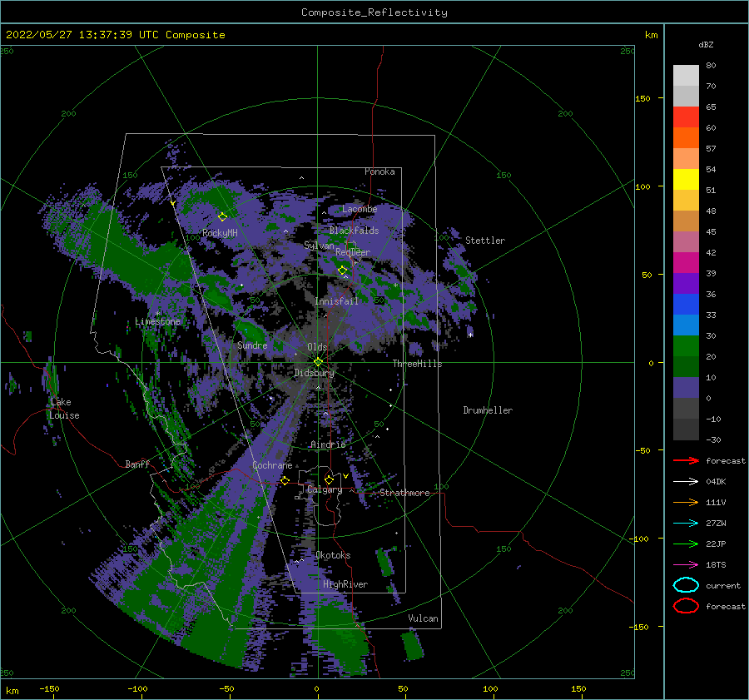Click the Composite_Reflectivity title
The image size is (749, 700).
[x=374, y=12]
